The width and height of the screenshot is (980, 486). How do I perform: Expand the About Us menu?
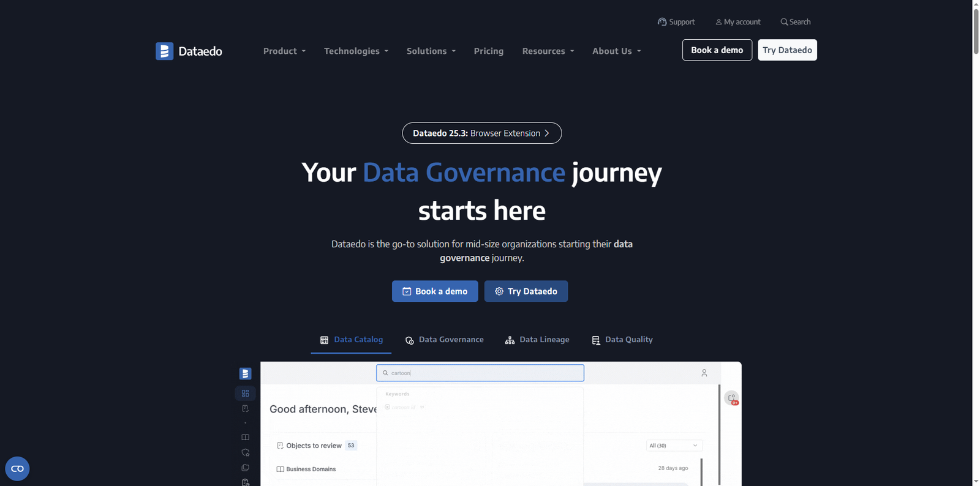(x=617, y=51)
